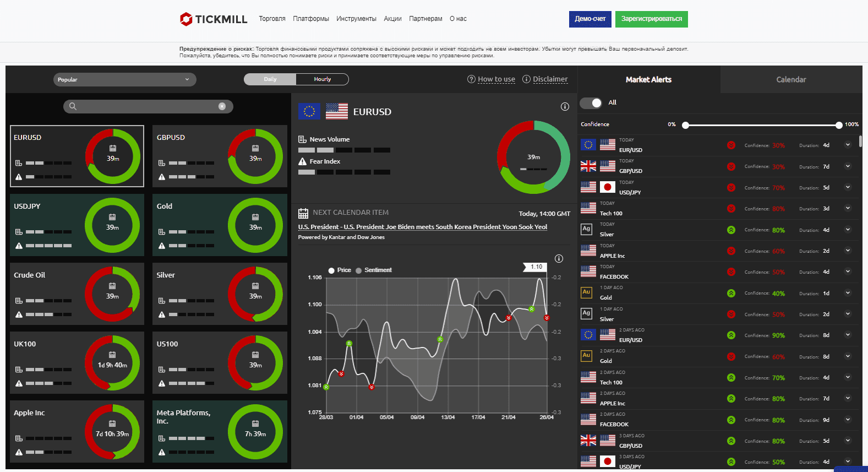The height and width of the screenshot is (472, 868).
Task: Click the alerts list scrollbar
Action: tap(860, 141)
